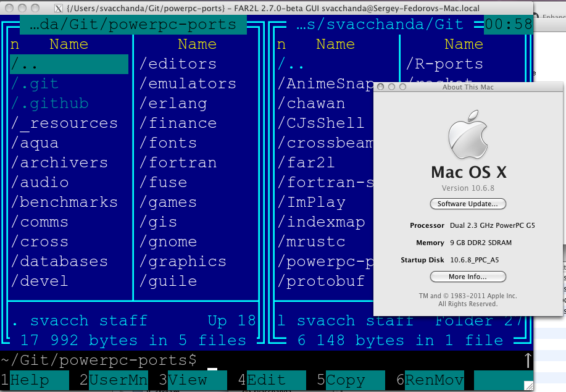Screen dimensions: 566x392
Task: Click Startup Disk value 10.6.8_PPC_A5
Action: [474, 260]
